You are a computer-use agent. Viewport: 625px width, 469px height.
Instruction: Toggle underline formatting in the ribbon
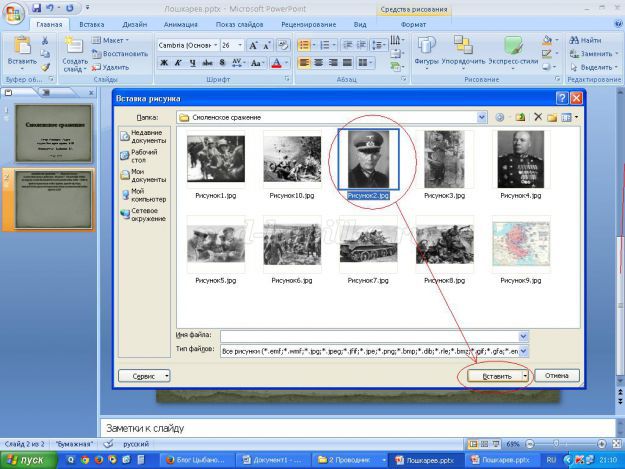192,62
